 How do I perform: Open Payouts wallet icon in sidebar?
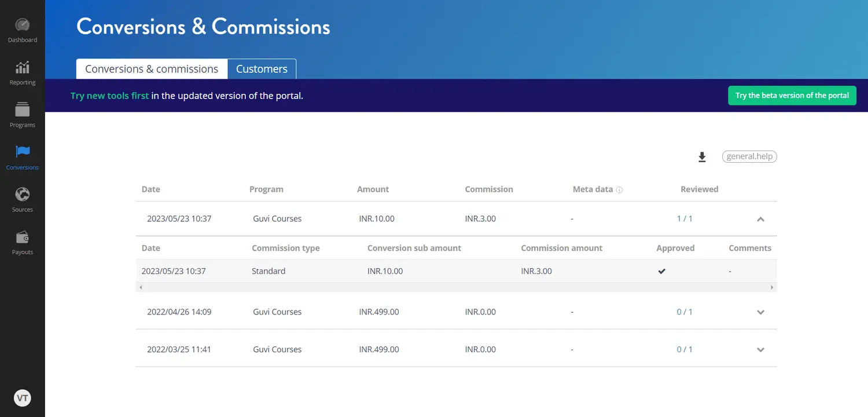coord(22,237)
